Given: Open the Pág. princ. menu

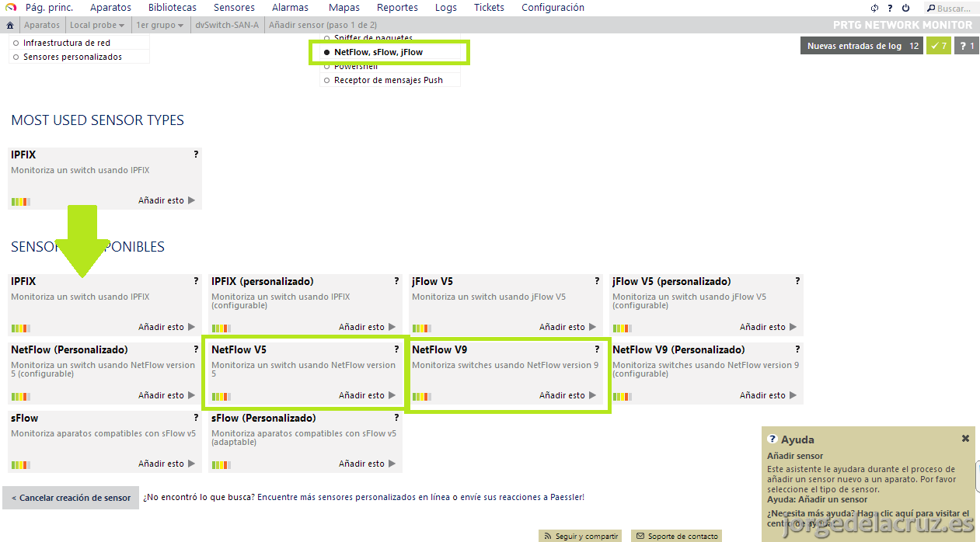Looking at the screenshot, I should tap(49, 8).
